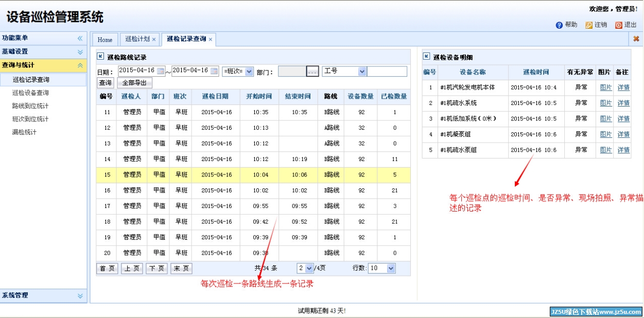Click the 注销 logout link
Image resolution: width=644 pixels, height=318 pixels.
point(601,25)
